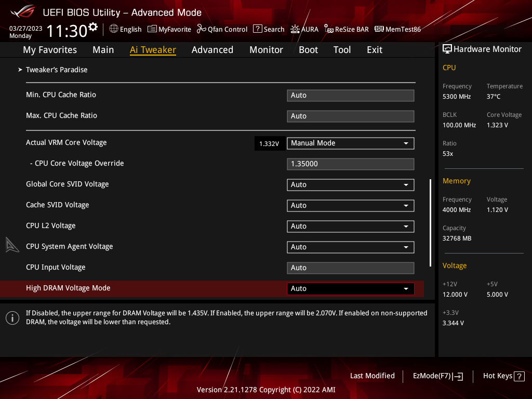Click Min. CPU Cache Ratio field
This screenshot has height=399, width=532.
click(351, 96)
